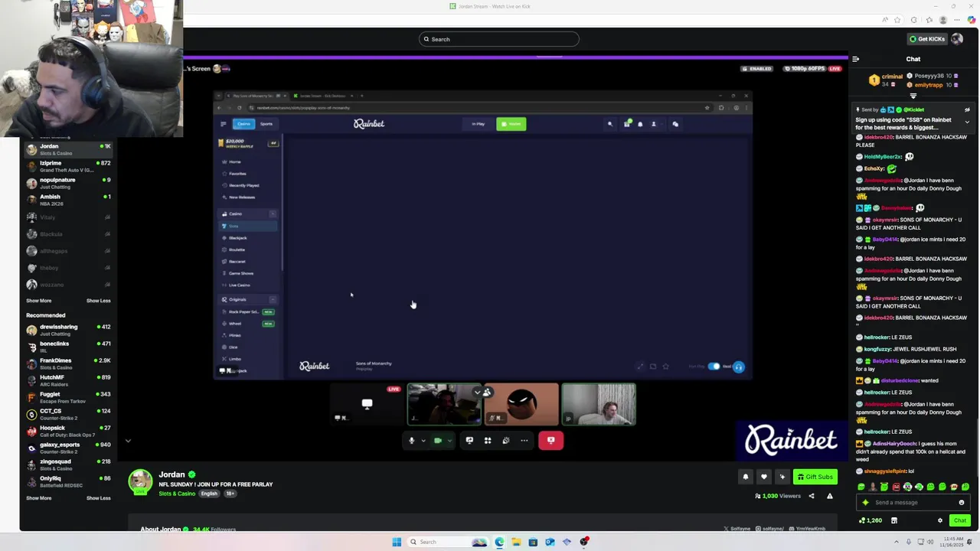This screenshot has height=551, width=980.
Task: Click Show Less under followed channels
Action: [x=98, y=301]
